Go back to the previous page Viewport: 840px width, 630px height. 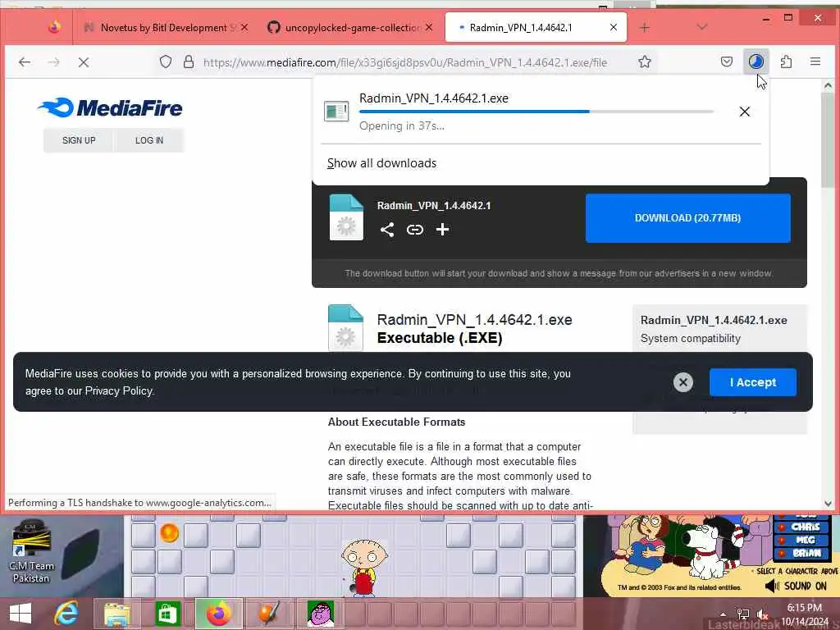[x=25, y=62]
